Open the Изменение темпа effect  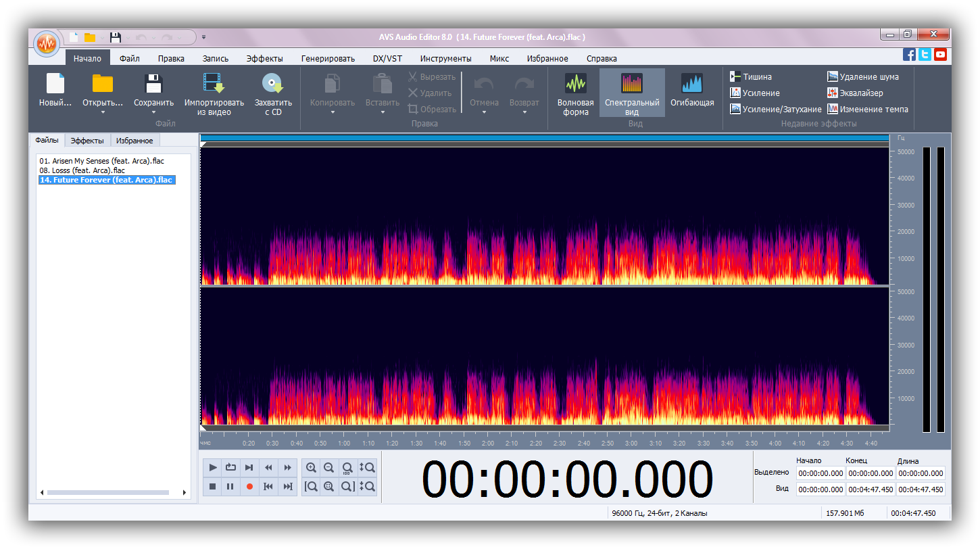coord(868,110)
